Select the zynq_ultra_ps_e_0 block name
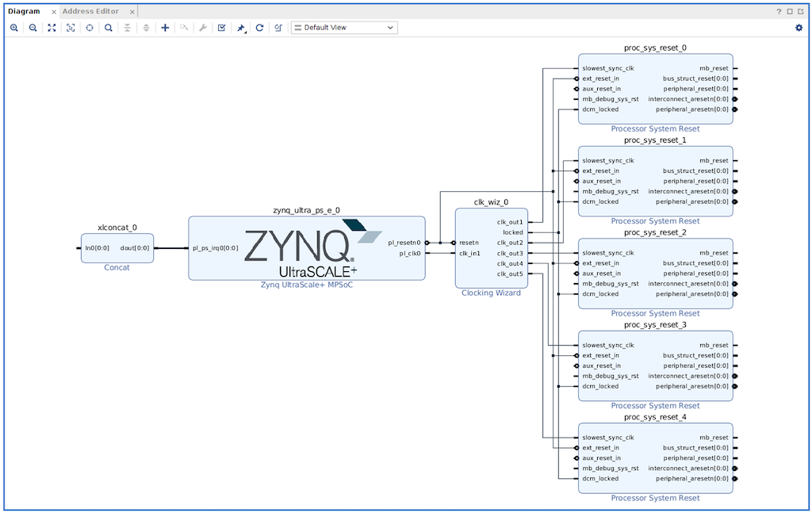Screen dimensions: 812x513 (307, 210)
